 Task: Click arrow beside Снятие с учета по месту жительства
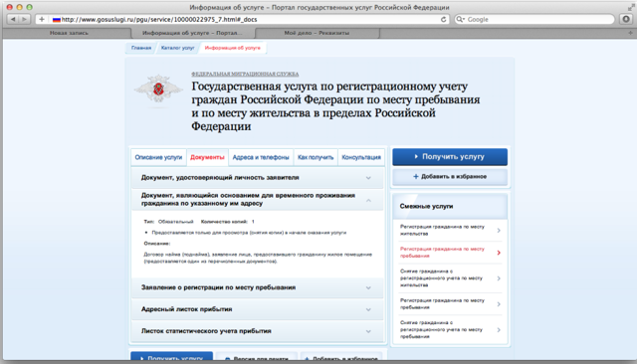(x=499, y=278)
